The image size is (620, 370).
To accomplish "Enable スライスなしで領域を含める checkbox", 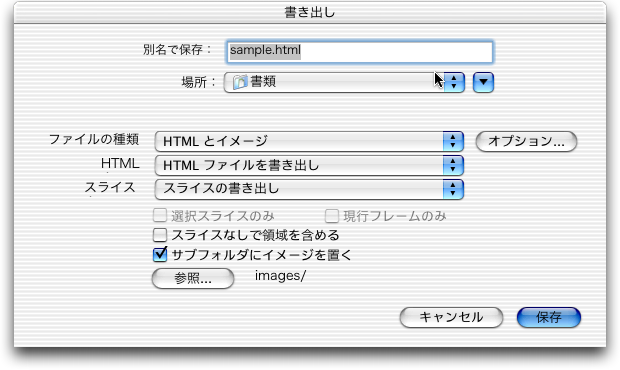I will point(160,235).
